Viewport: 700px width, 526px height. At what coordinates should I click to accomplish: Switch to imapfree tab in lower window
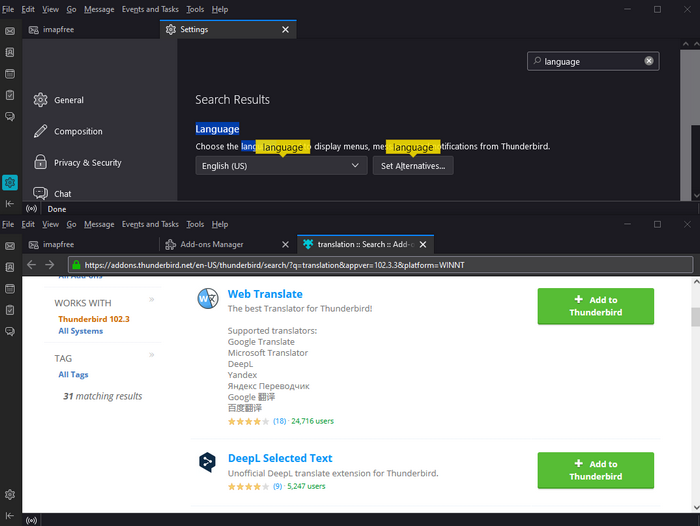(x=89, y=244)
